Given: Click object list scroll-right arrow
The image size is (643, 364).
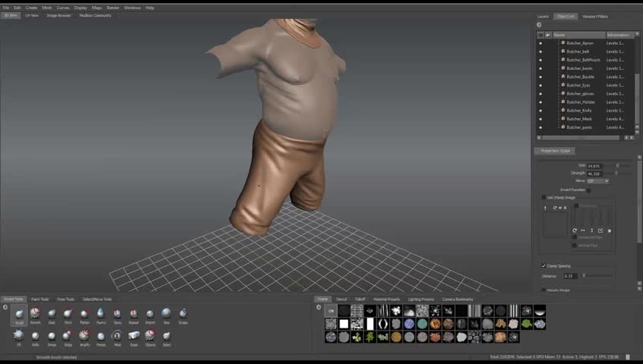Looking at the screenshot, I should (632, 138).
